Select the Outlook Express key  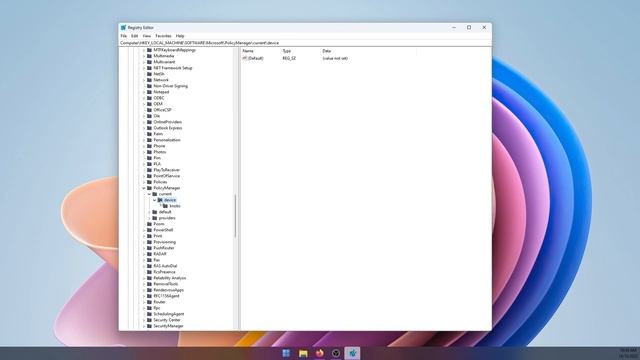168,128
